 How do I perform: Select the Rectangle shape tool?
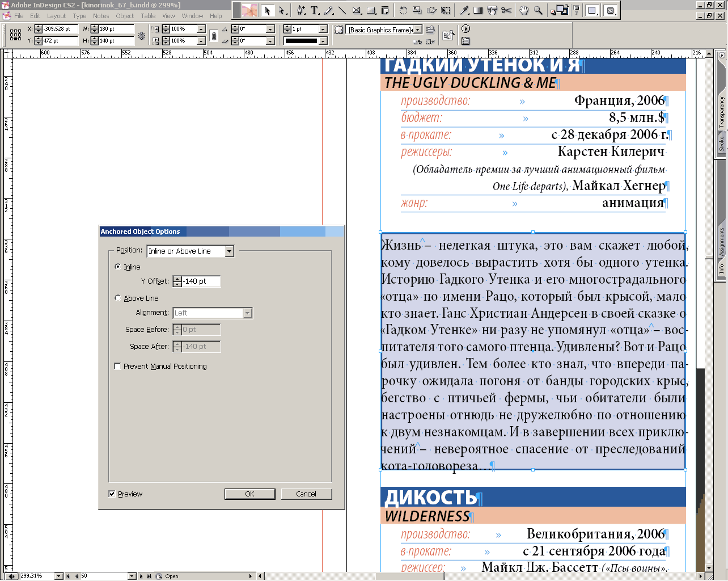371,10
